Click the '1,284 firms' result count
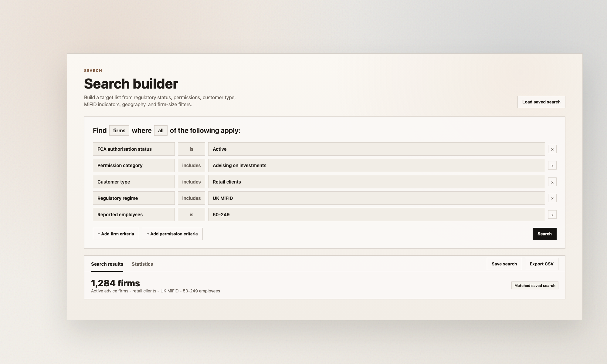 (115, 283)
